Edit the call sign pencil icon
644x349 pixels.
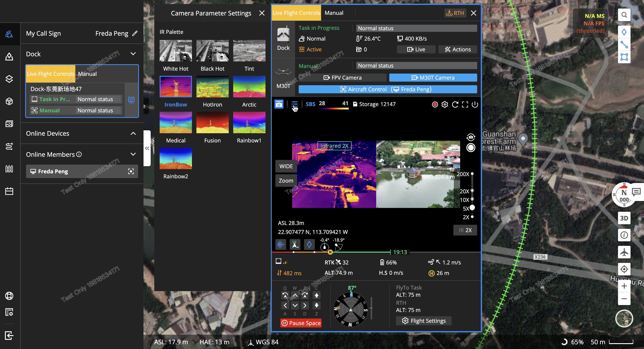coord(135,33)
